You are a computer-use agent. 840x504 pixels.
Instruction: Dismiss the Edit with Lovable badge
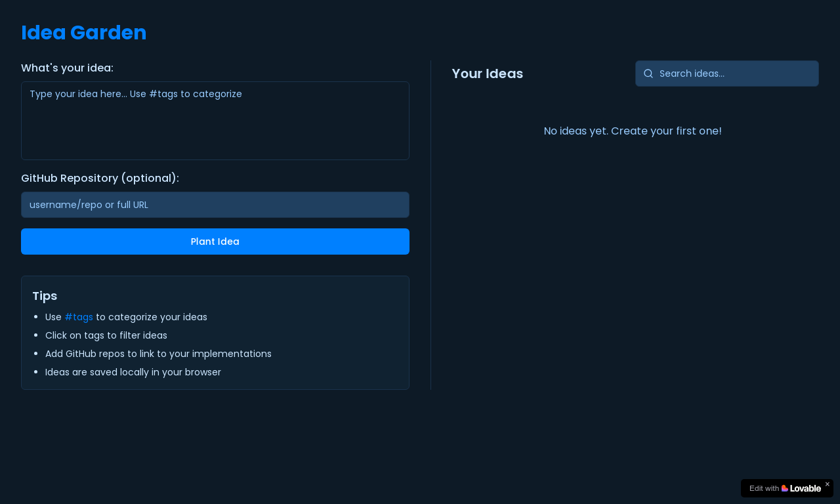pos(827,484)
